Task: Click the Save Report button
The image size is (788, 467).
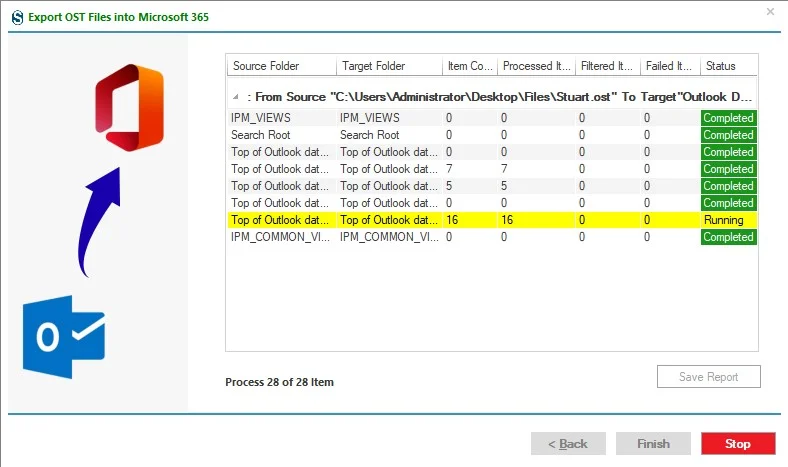Action: click(709, 377)
